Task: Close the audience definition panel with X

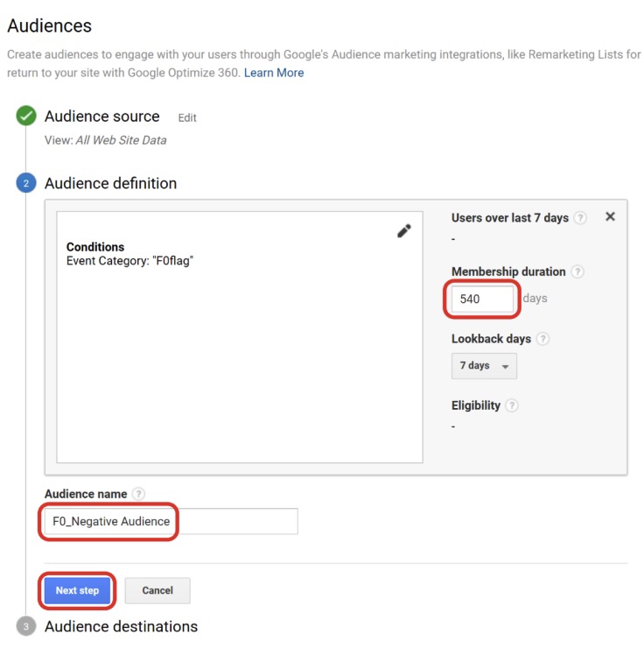Action: (x=610, y=216)
